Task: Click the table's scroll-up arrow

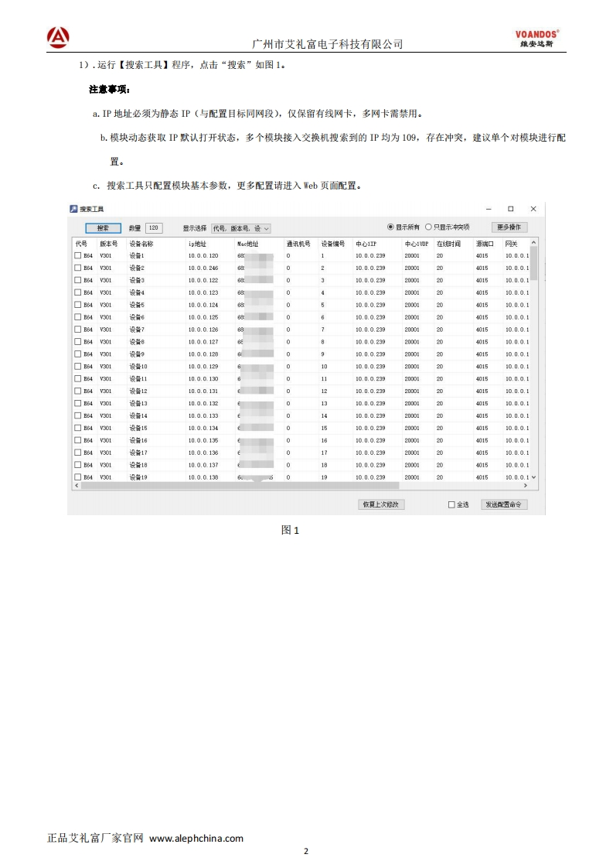Action: (533, 243)
